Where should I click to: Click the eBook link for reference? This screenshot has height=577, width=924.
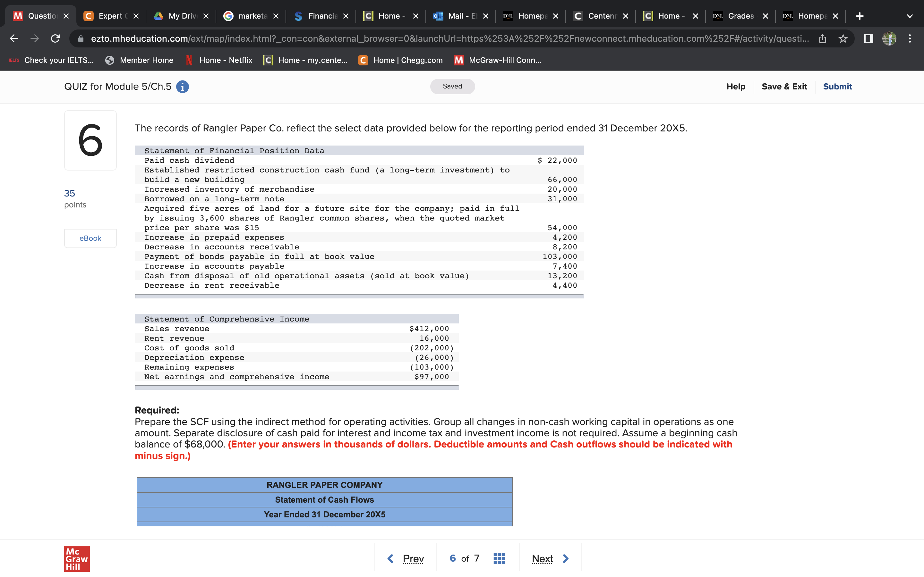[x=89, y=237]
